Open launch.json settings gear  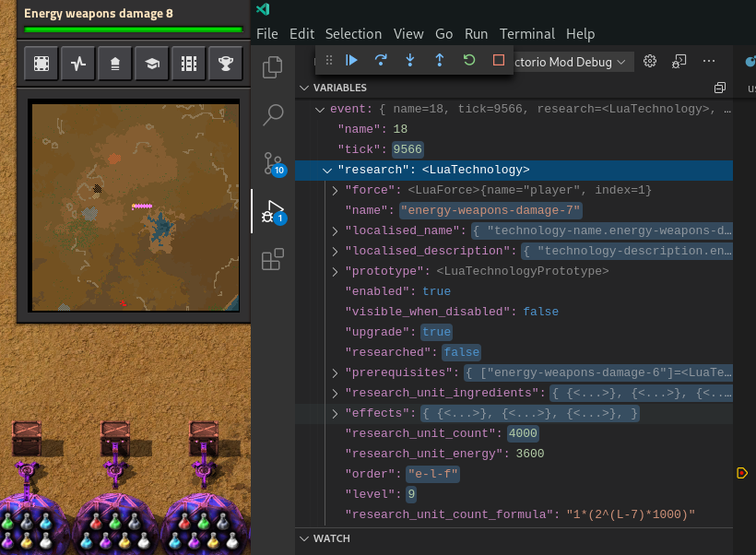coord(650,61)
